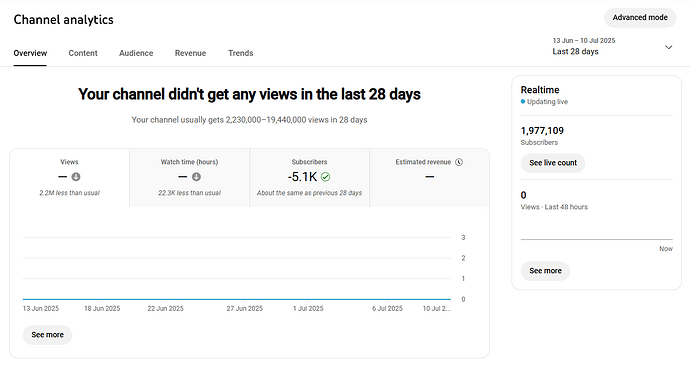Select the Trends tab
This screenshot has height=378, width=690.
tap(240, 53)
